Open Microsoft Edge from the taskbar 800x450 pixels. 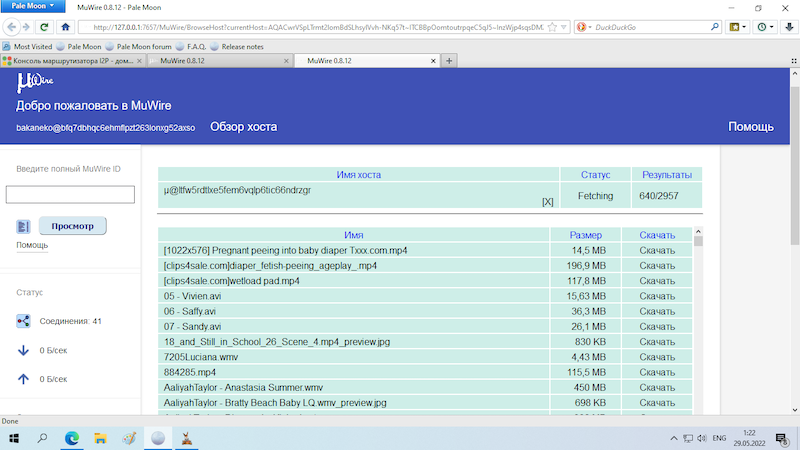point(72,437)
